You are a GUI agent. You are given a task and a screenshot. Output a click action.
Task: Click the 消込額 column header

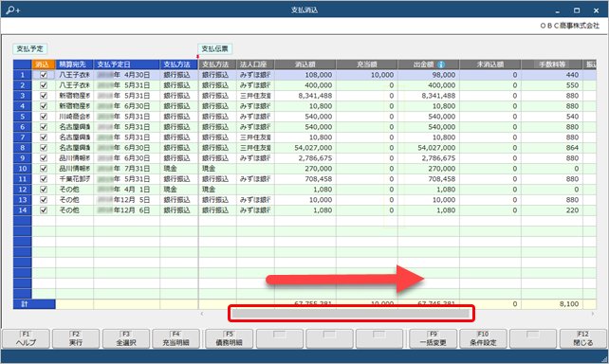click(x=305, y=64)
